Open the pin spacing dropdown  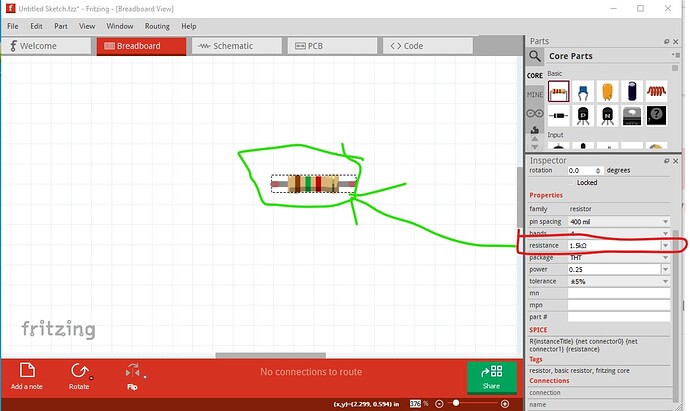point(619,222)
